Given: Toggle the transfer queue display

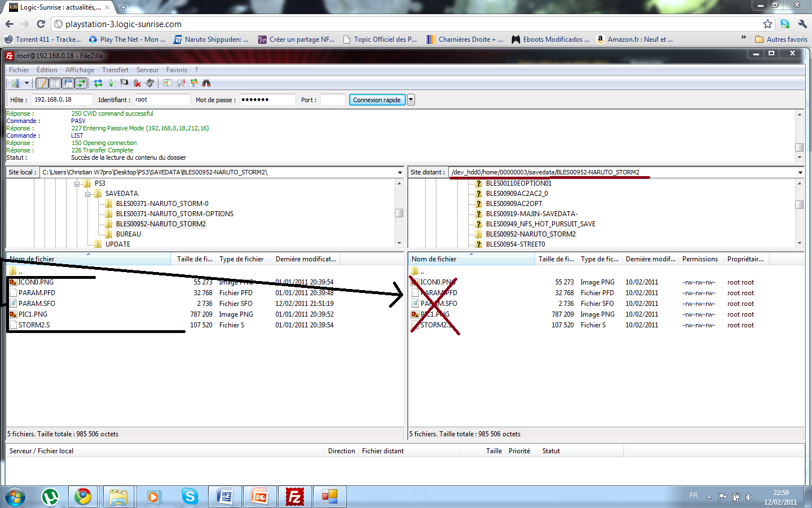Looking at the screenshot, I should (x=81, y=83).
